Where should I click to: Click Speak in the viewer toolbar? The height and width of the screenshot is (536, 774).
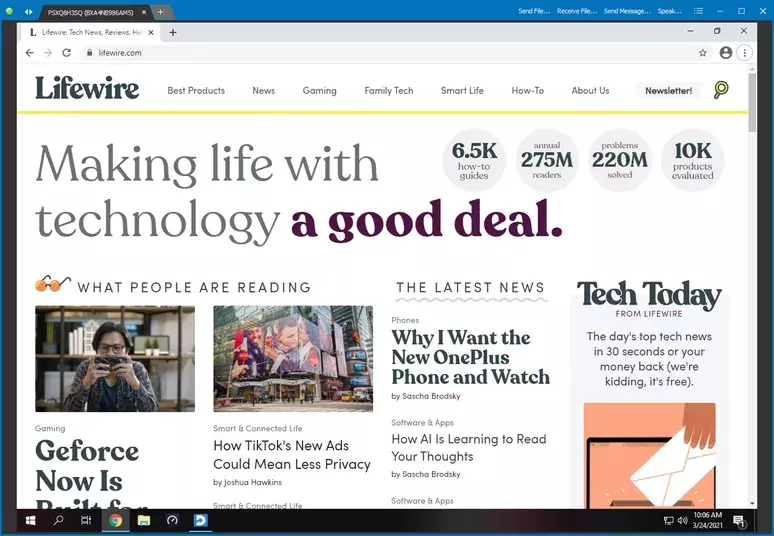pyautogui.click(x=669, y=11)
